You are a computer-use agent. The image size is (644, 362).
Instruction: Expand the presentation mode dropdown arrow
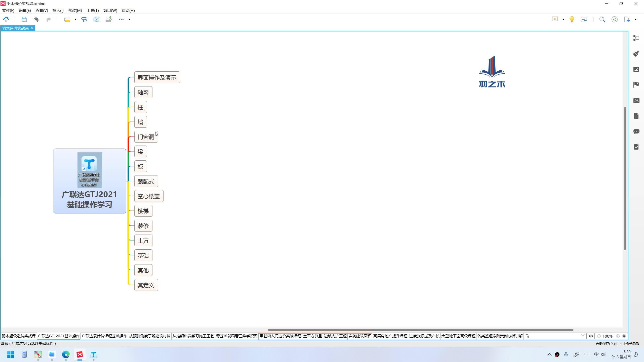563,19
